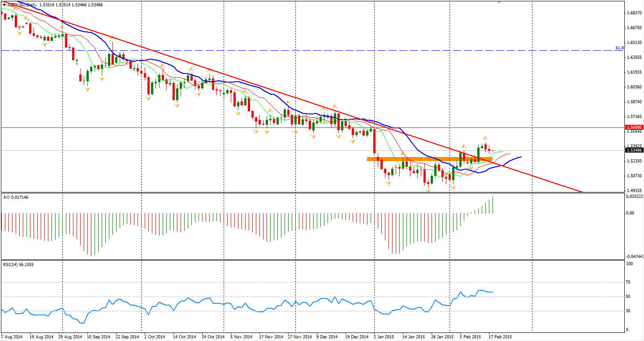Click the 2 Jan 2015 date label
This screenshot has width=644, height=341.
click(x=385, y=336)
